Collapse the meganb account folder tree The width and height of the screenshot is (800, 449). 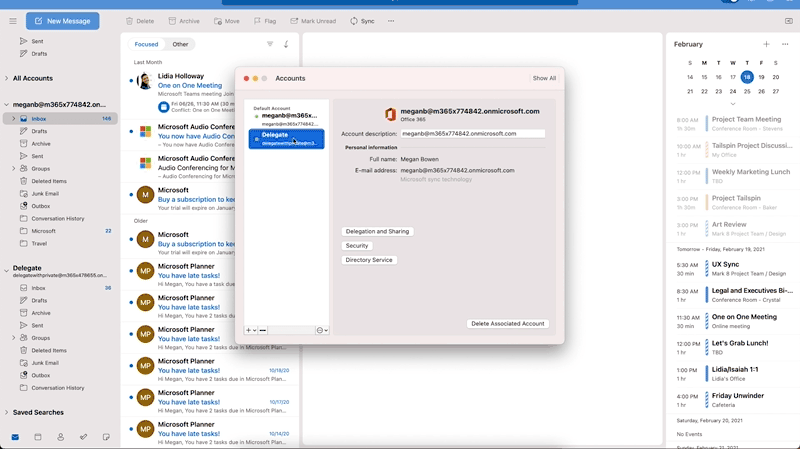click(x=7, y=105)
